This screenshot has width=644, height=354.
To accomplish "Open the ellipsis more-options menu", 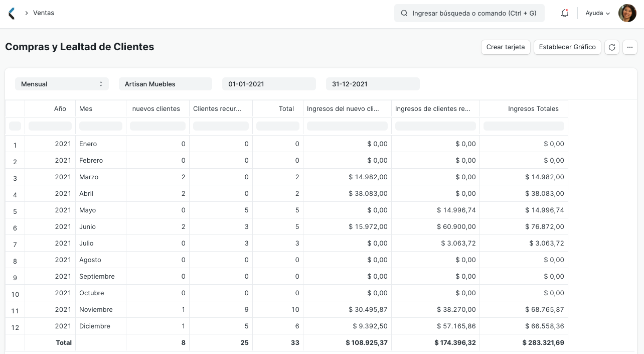I will click(x=630, y=47).
